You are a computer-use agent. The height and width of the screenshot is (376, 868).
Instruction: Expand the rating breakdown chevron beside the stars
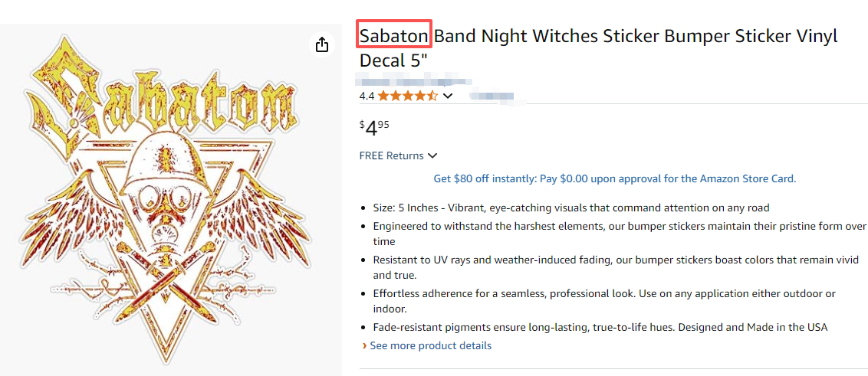tap(448, 96)
